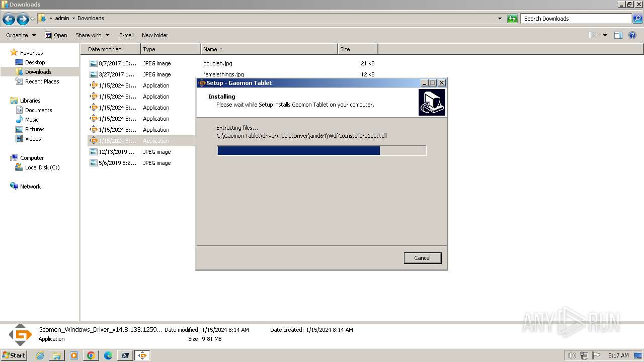Click the Search Downloads field
Viewport: 644px width, 362px height.
[x=576, y=19]
